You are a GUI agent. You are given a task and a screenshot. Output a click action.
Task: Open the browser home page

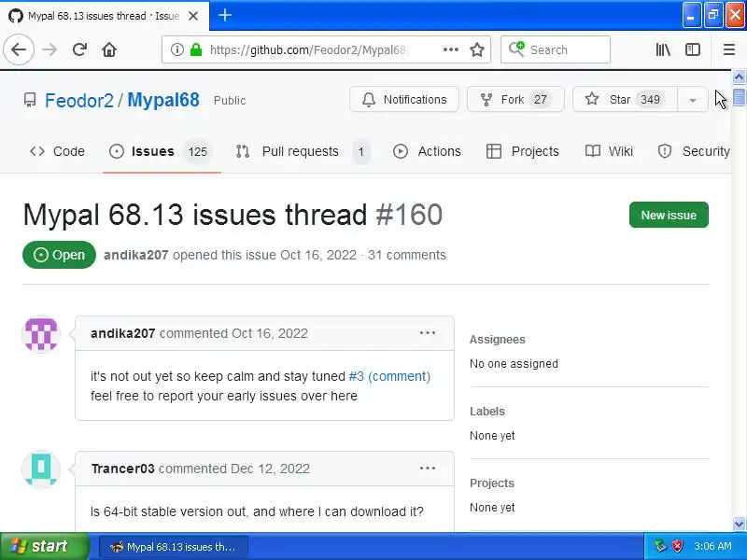point(109,49)
